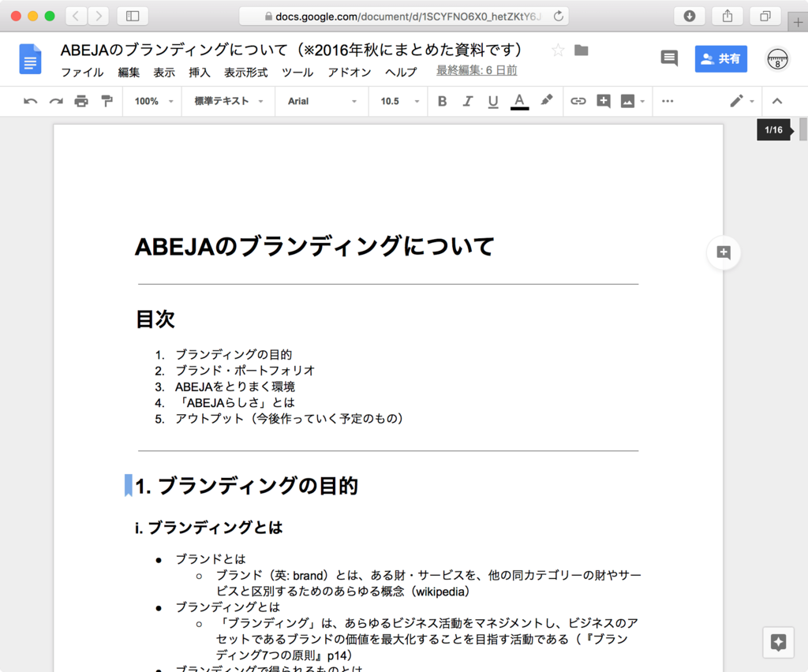Open the highlight color pen tool
Screen dimensions: 808x672
(546, 100)
